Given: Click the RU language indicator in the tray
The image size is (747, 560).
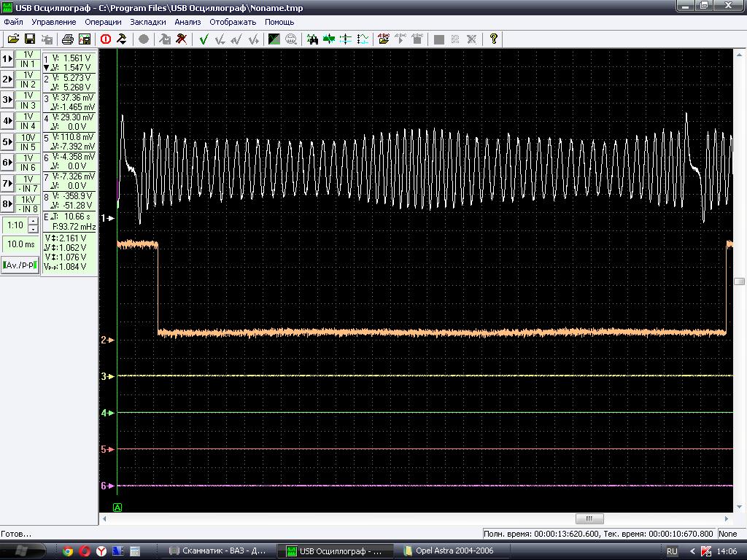Looking at the screenshot, I should [x=672, y=551].
